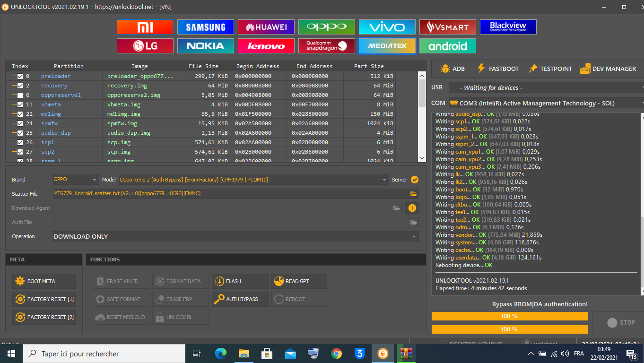644x363 pixels.
Task: Click the READ GPT button
Action: pos(299,281)
